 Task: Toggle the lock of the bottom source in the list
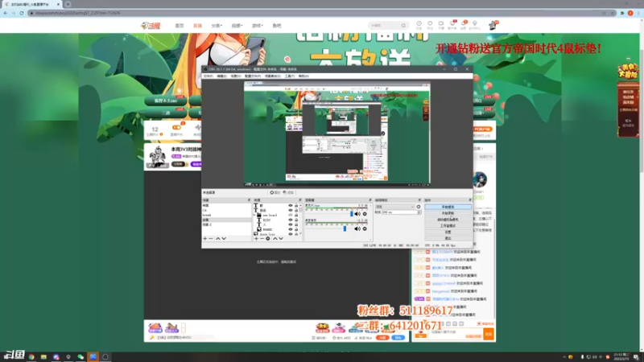point(296,234)
